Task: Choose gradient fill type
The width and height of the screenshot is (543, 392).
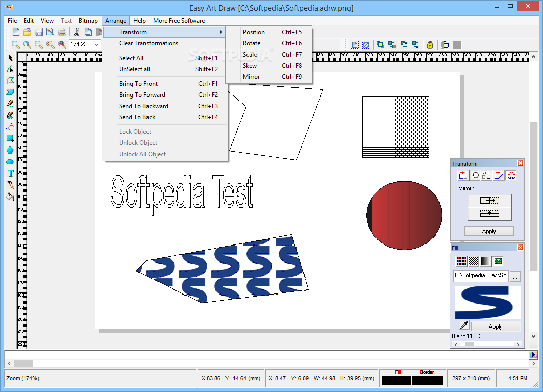Action: (x=485, y=261)
